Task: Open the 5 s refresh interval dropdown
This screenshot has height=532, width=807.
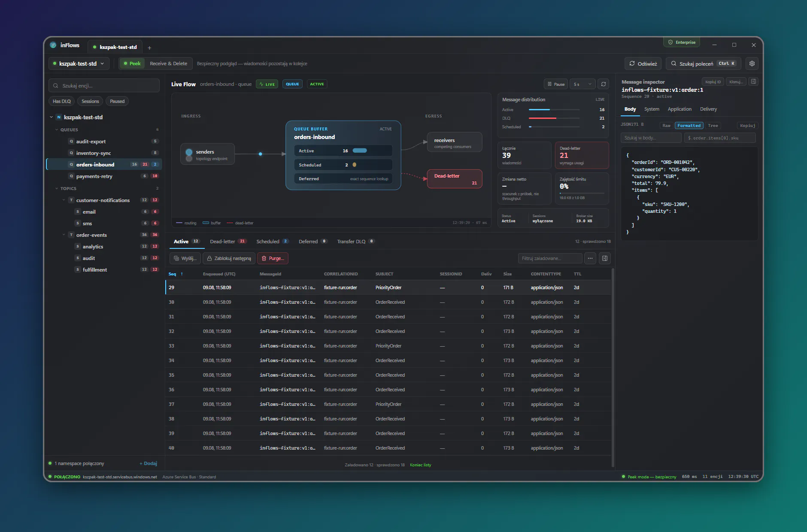Action: point(582,84)
